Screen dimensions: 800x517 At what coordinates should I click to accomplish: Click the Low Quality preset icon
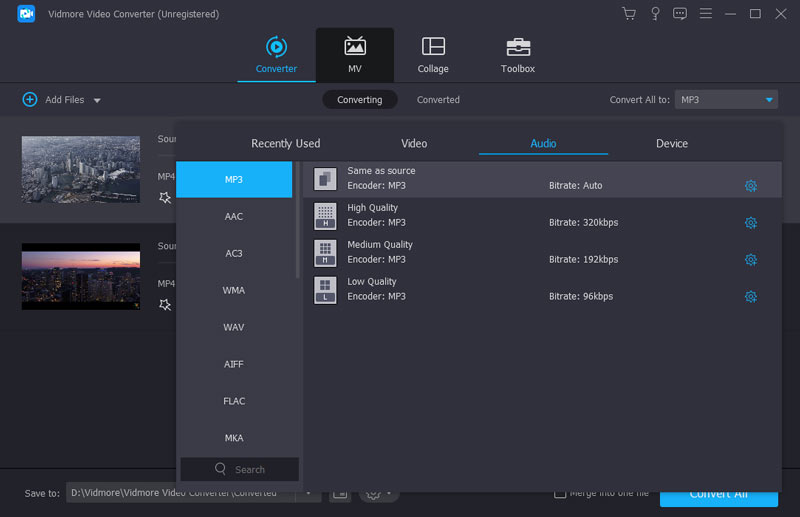pos(325,290)
